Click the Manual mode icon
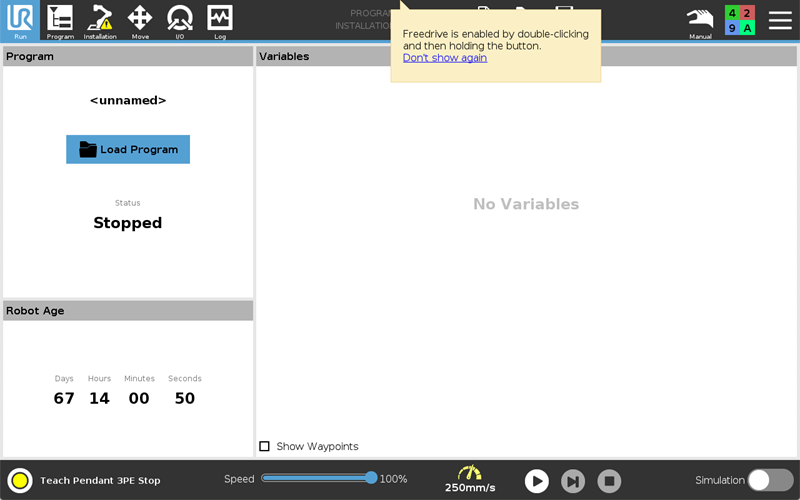The height and width of the screenshot is (500, 800). [700, 20]
